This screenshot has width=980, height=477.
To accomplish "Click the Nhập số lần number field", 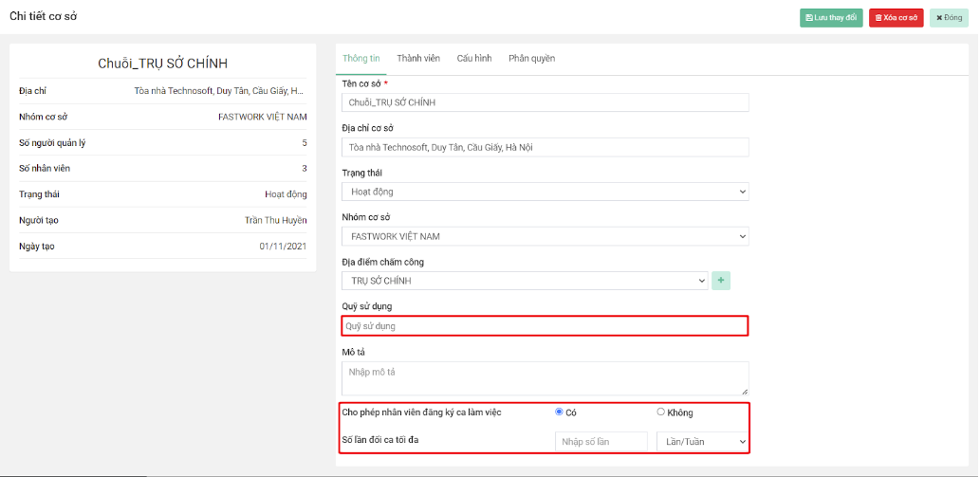I will 601,442.
